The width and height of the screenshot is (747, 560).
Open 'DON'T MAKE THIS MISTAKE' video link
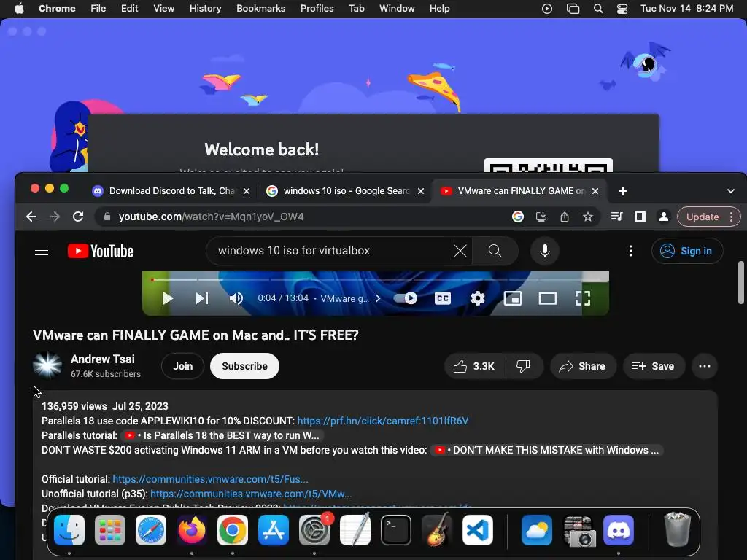[x=546, y=450]
